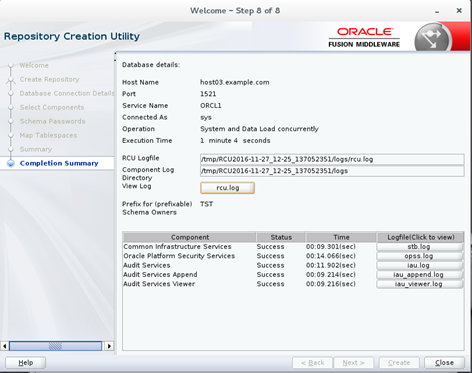The width and height of the screenshot is (472, 373).
Task: Click the Help button
Action: (x=25, y=363)
